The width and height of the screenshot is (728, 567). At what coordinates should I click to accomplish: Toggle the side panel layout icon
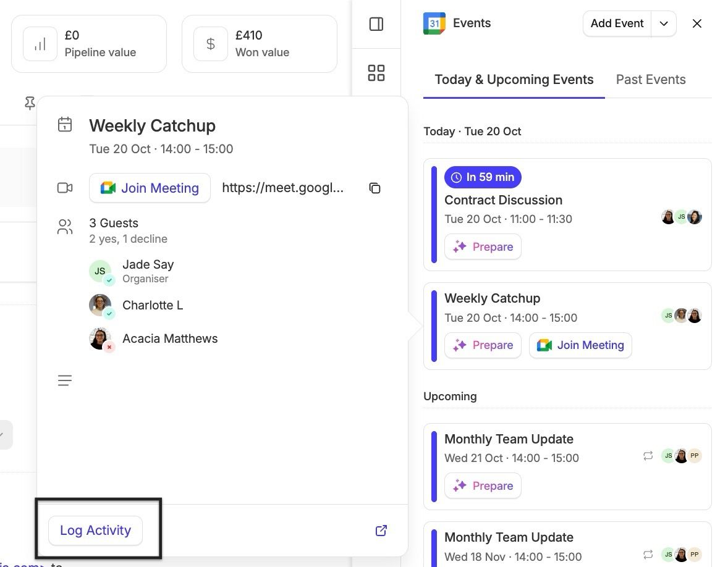(x=376, y=24)
